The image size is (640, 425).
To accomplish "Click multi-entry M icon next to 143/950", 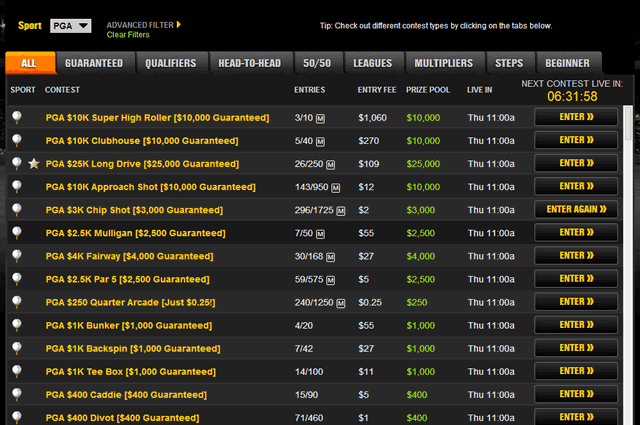I will [x=336, y=188].
